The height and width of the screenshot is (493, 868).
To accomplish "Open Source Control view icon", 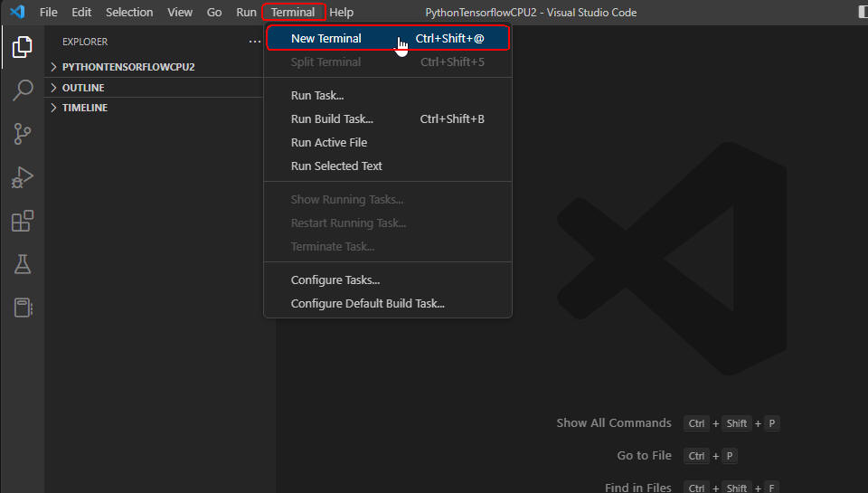I will (22, 134).
